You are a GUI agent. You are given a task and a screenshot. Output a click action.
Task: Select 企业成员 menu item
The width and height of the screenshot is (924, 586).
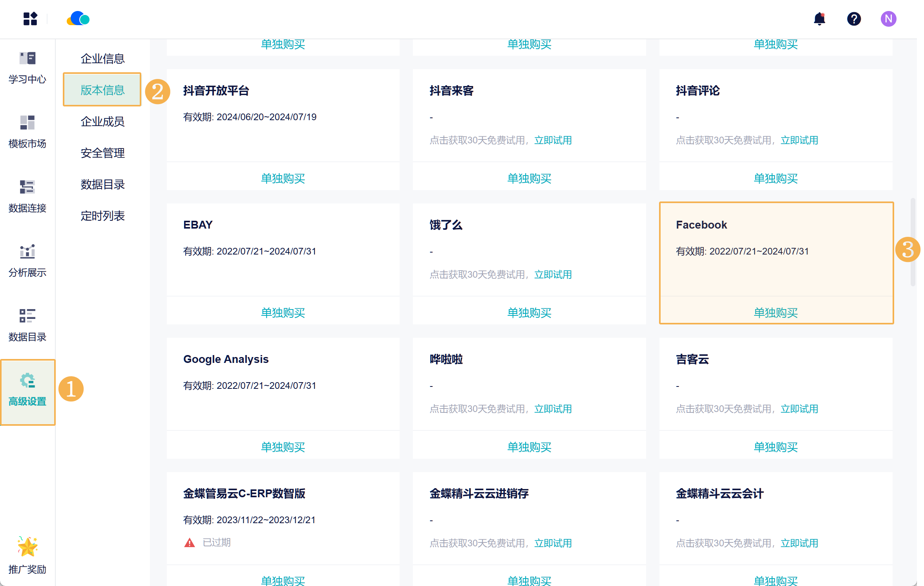(x=102, y=122)
